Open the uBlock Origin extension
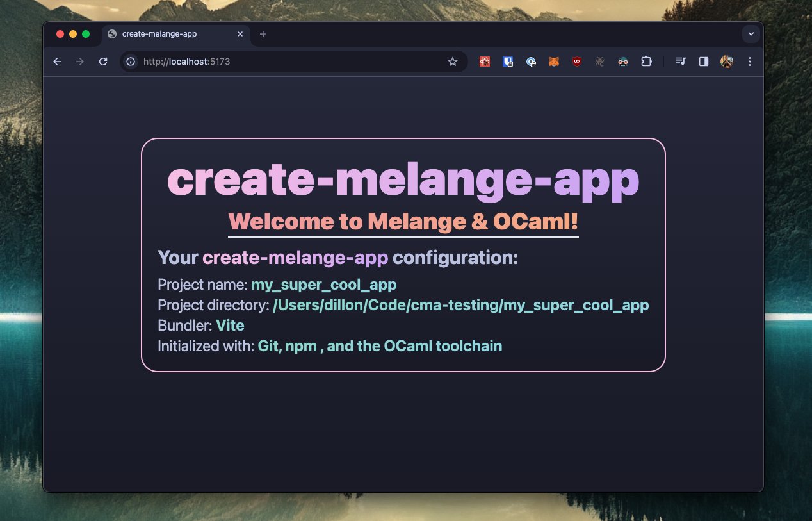Viewport: 812px width, 521px height. tap(577, 62)
